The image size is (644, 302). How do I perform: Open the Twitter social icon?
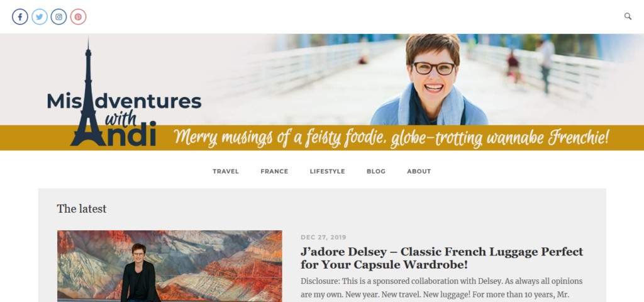tap(40, 17)
